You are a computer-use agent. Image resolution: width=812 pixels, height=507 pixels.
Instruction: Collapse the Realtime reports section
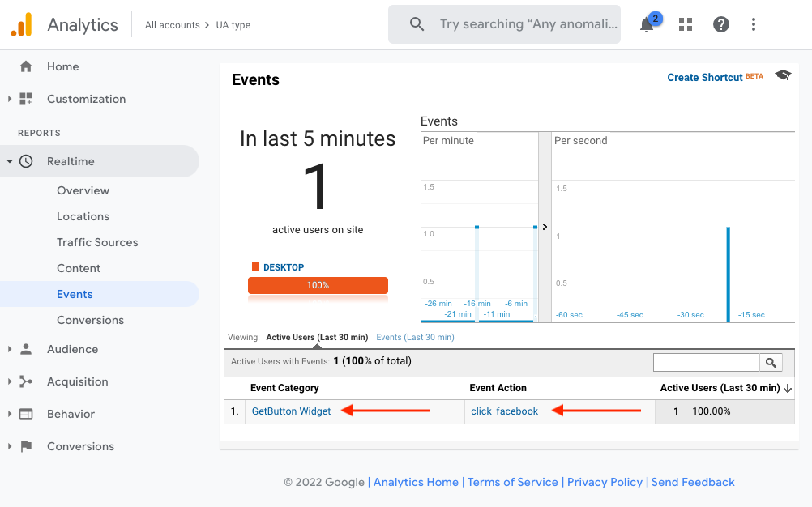click(x=11, y=161)
